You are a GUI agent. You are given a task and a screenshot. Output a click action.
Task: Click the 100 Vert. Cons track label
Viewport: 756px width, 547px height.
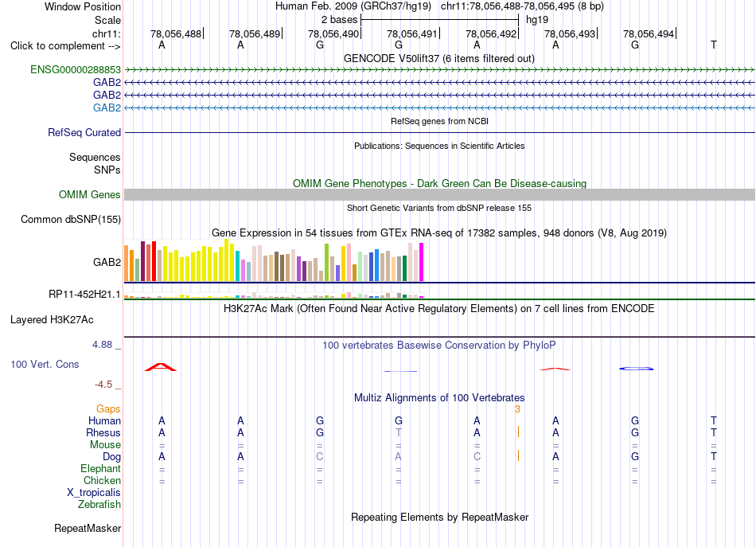45,364
